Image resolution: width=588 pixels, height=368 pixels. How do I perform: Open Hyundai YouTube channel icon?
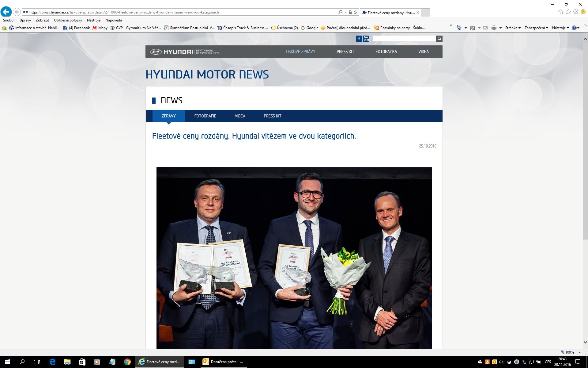point(366,38)
